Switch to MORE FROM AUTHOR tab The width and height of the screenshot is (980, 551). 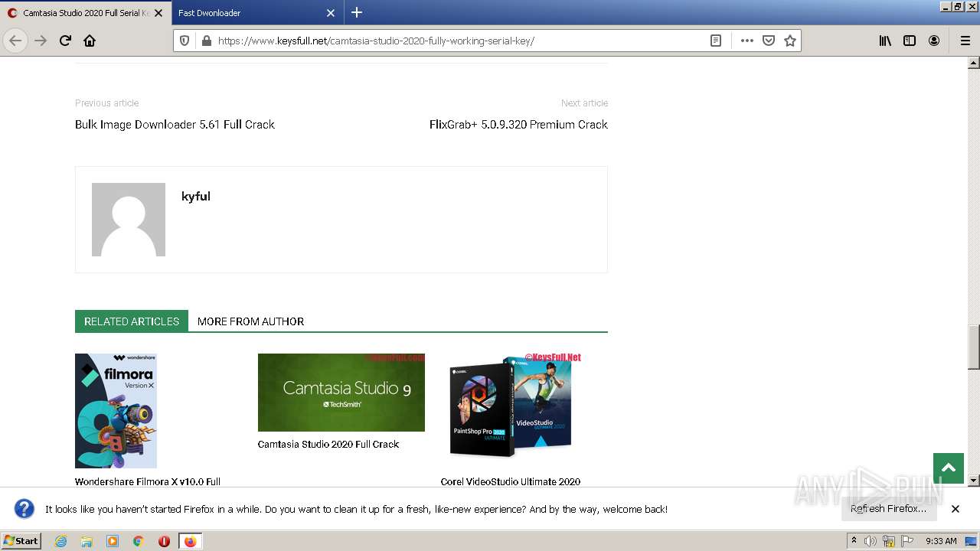[250, 321]
